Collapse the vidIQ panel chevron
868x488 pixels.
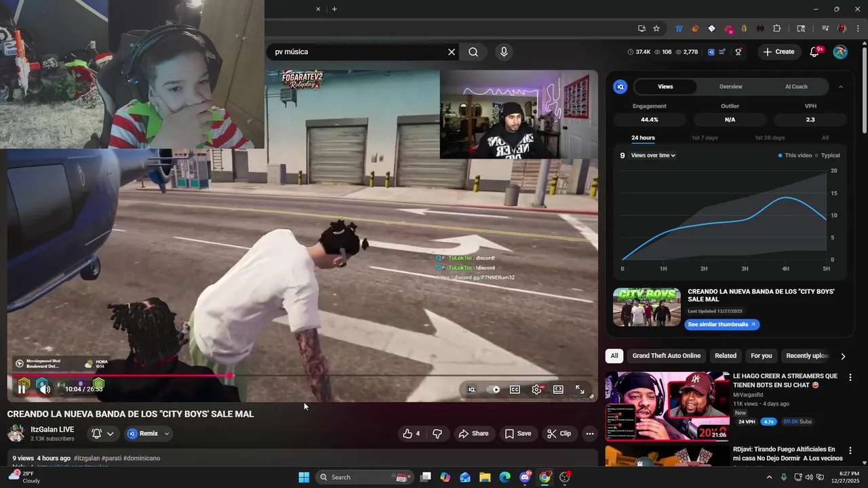[x=841, y=87]
